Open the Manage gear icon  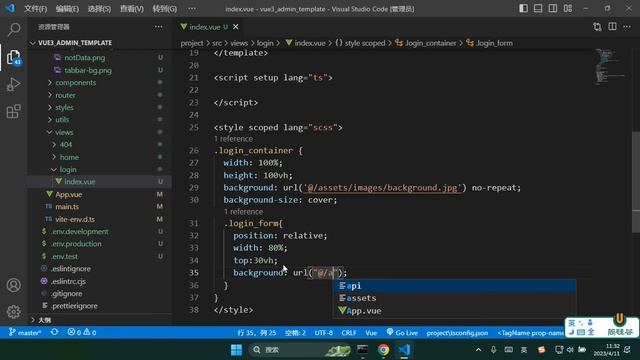(13, 312)
